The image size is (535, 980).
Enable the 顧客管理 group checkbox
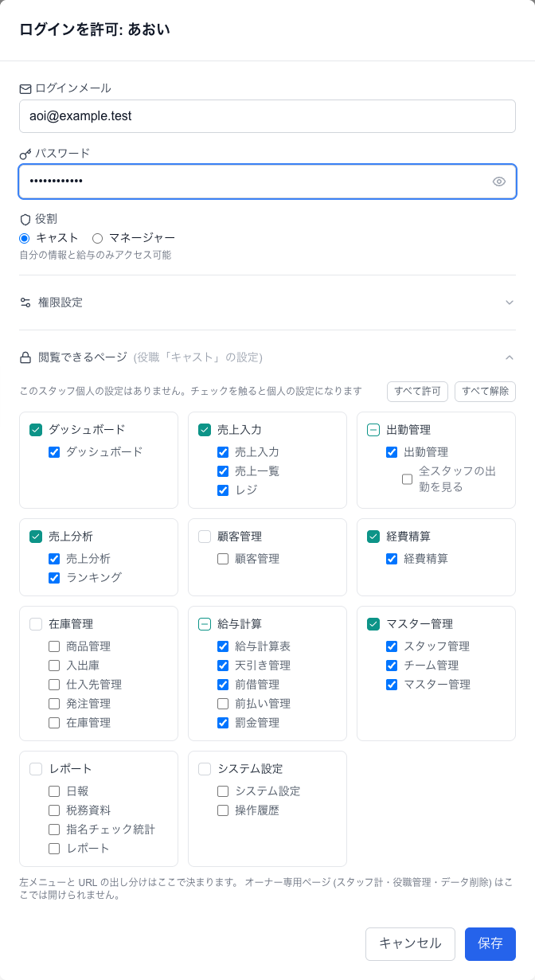click(205, 537)
